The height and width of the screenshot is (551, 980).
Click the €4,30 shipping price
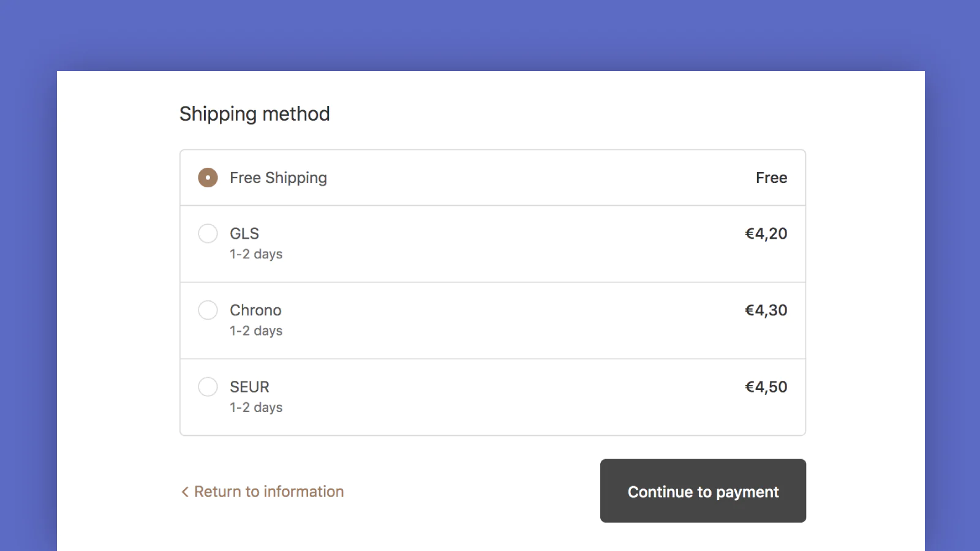point(766,310)
